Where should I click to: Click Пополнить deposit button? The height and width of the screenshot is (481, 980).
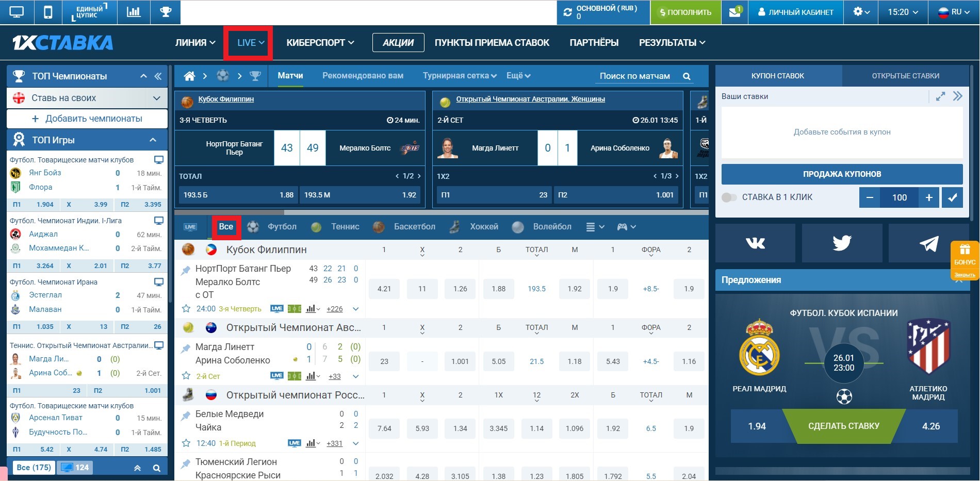click(x=685, y=12)
